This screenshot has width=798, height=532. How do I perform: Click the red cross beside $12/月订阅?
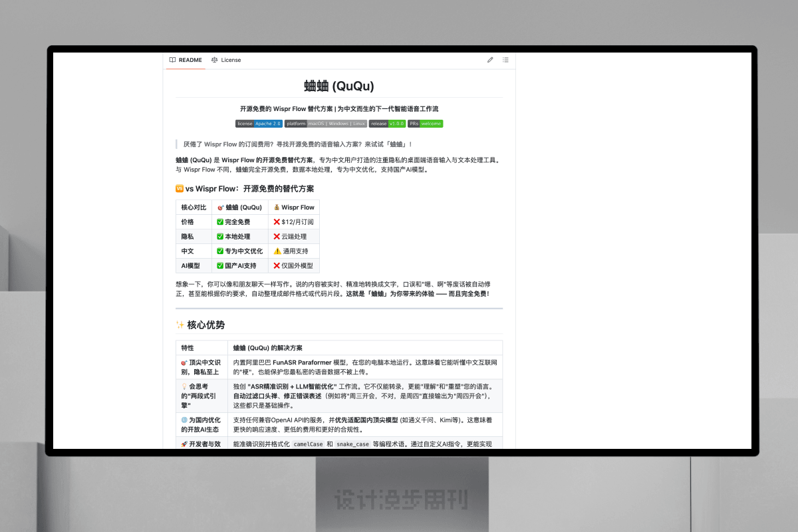tap(277, 222)
